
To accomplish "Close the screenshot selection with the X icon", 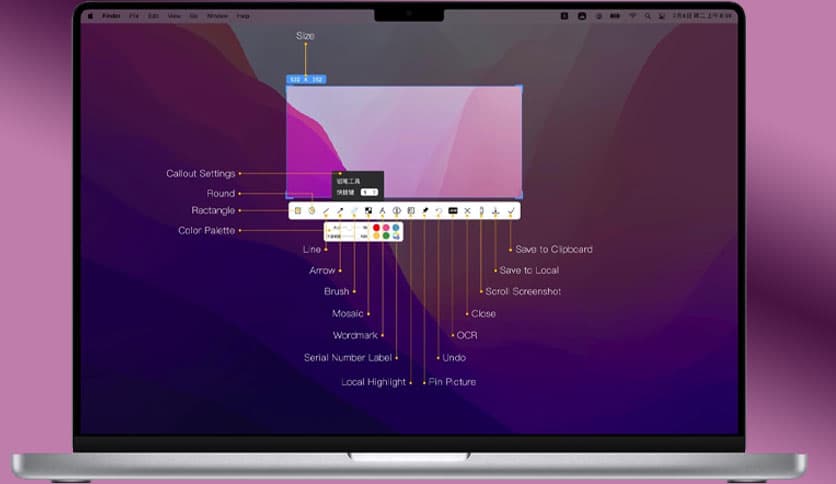I will (467, 211).
